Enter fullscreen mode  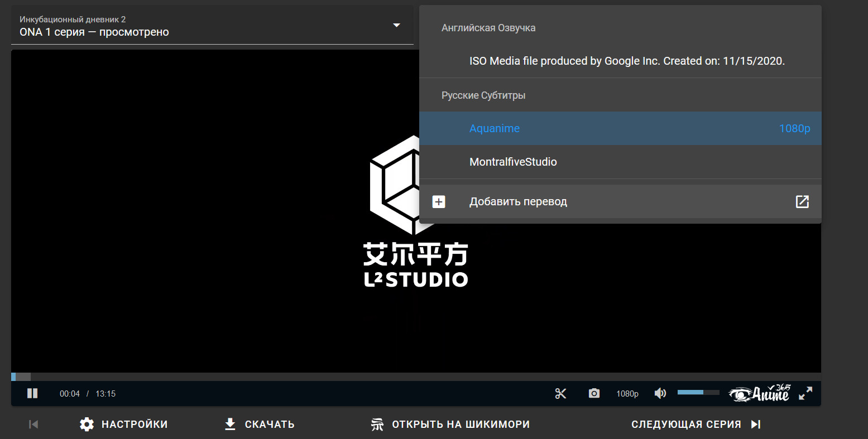805,393
